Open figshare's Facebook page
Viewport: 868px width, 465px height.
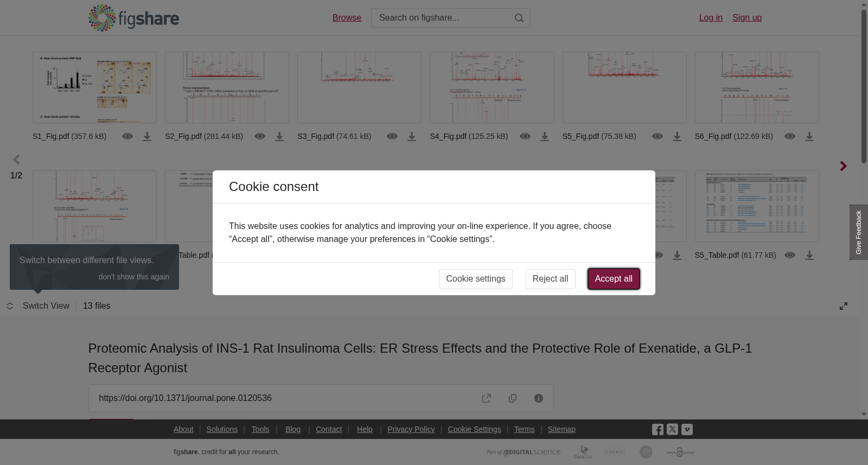[x=658, y=430]
